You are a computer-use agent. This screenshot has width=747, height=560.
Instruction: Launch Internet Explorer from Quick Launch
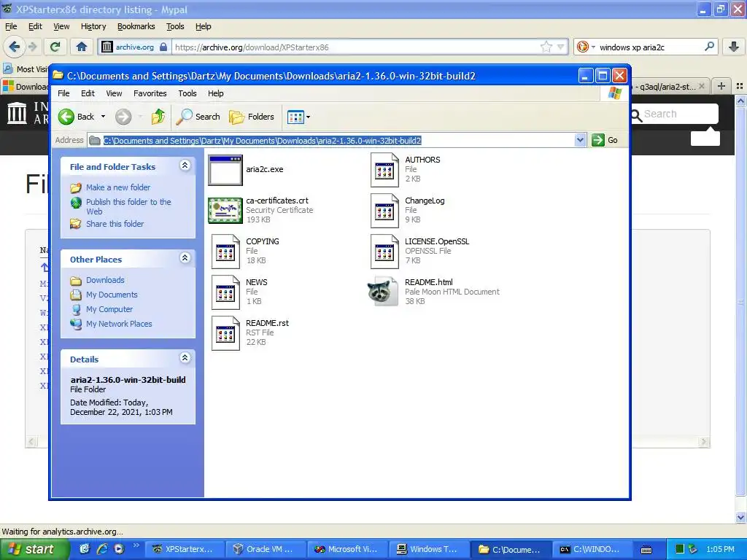(102, 549)
